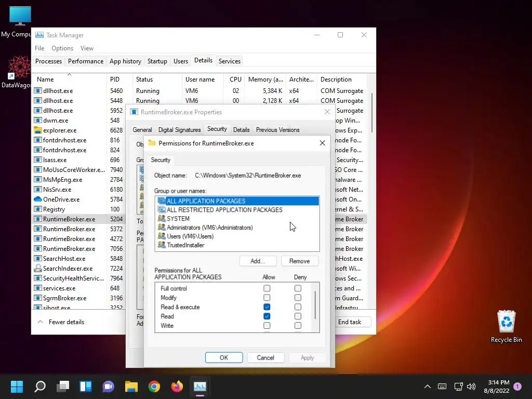Click explorer.exe folder icon in Task Manager
The width and height of the screenshot is (532, 399).
point(37,130)
